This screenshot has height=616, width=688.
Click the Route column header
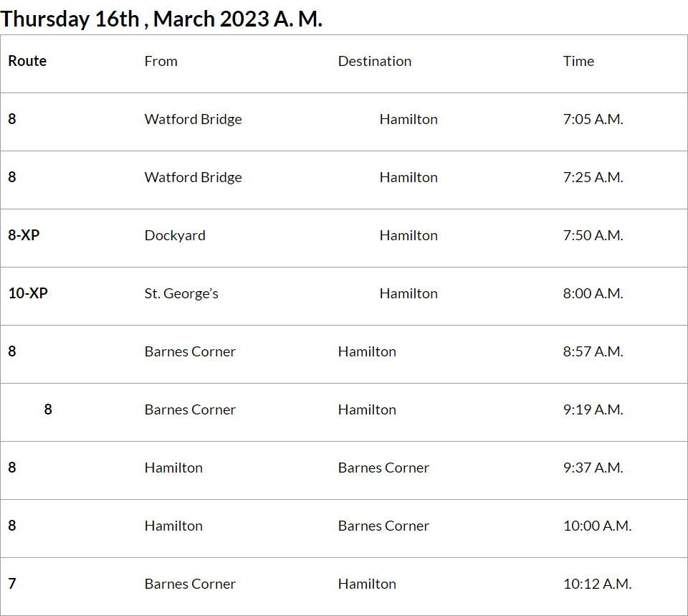27,62
